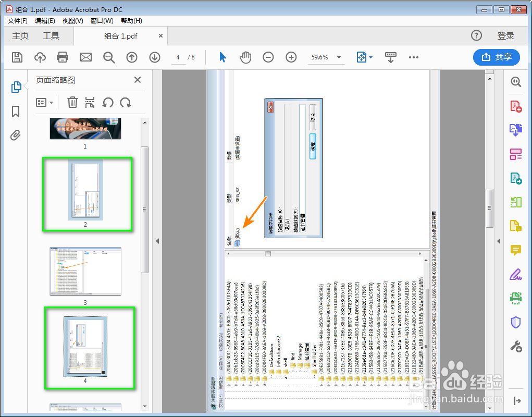Open the 视图(V) menu
532x417 pixels.
[x=72, y=21]
